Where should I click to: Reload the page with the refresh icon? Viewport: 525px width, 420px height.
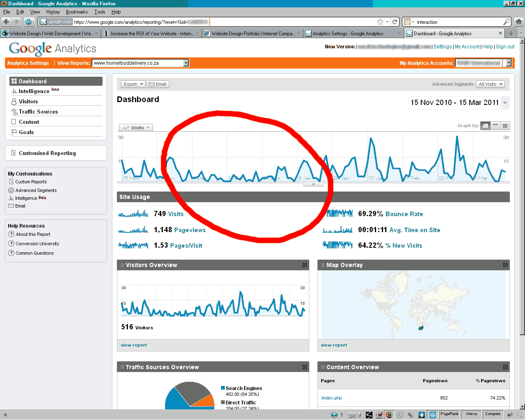click(x=395, y=22)
